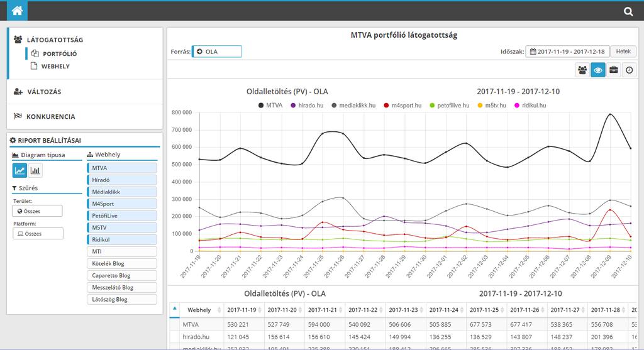The image size is (644, 350).
Task: Enable Látószög Blog website filter
Action: 122,299
